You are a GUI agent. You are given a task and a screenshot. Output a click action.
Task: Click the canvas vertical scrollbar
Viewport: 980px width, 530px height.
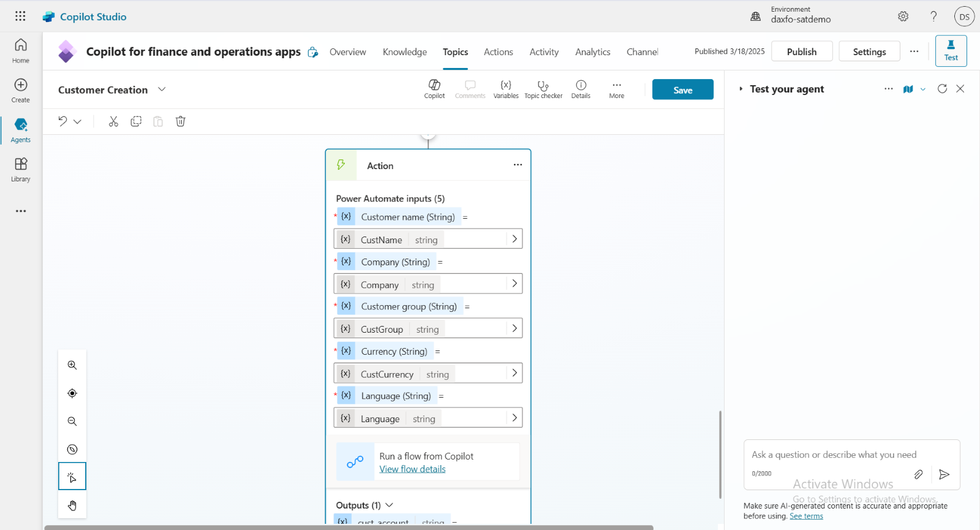[720, 453]
